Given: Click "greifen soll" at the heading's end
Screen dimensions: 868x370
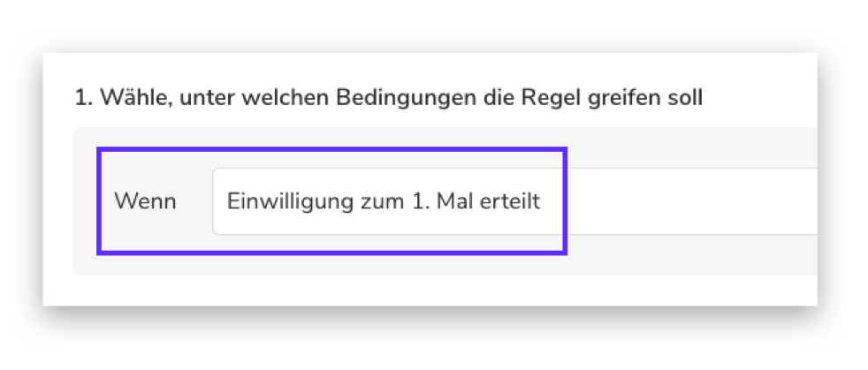Looking at the screenshot, I should [651, 97].
